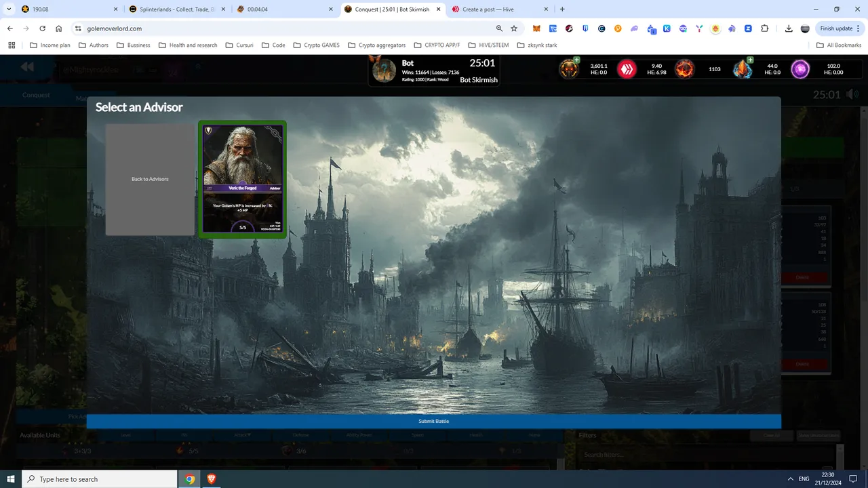The height and width of the screenshot is (488, 868).
Task: Open the browser Downloads icon
Action: tap(789, 29)
